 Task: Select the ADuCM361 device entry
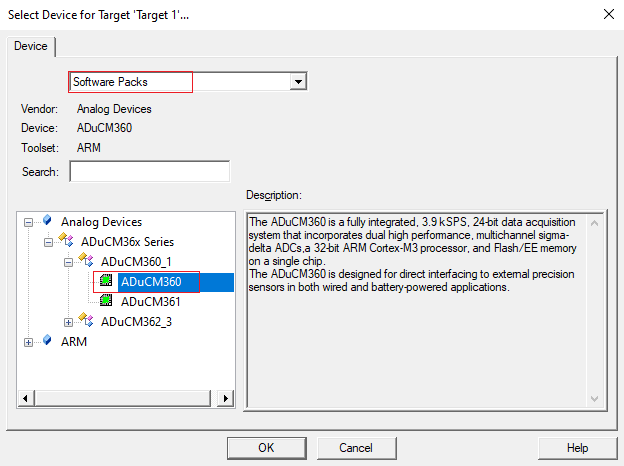tap(150, 302)
